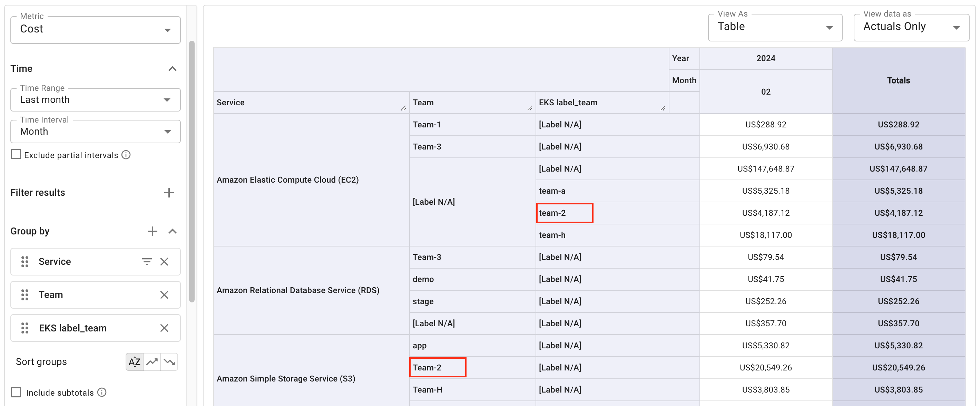This screenshot has width=980, height=406.
Task: Remove the Team group-by with its X
Action: (x=164, y=294)
